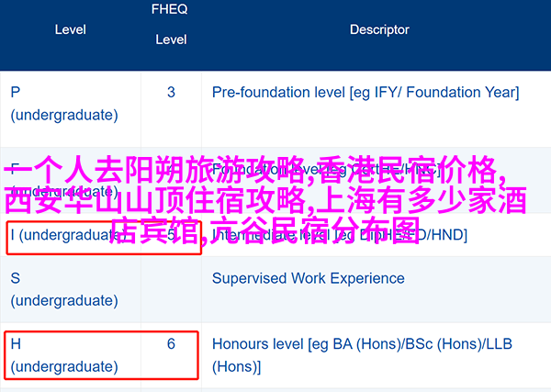The image size is (551, 392).
Task: Select the H (undergraduate) highlighted cell
Action: (102, 355)
